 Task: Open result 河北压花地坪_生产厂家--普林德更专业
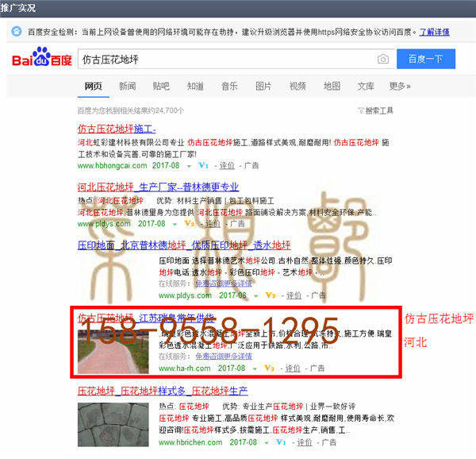click(x=158, y=187)
